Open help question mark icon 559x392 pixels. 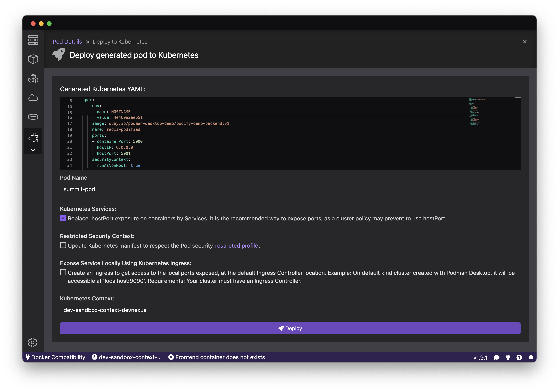tap(519, 357)
